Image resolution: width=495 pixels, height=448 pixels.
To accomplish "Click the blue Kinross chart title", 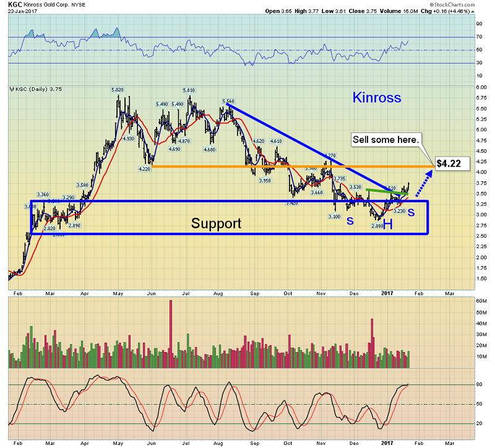I will 377,97.
